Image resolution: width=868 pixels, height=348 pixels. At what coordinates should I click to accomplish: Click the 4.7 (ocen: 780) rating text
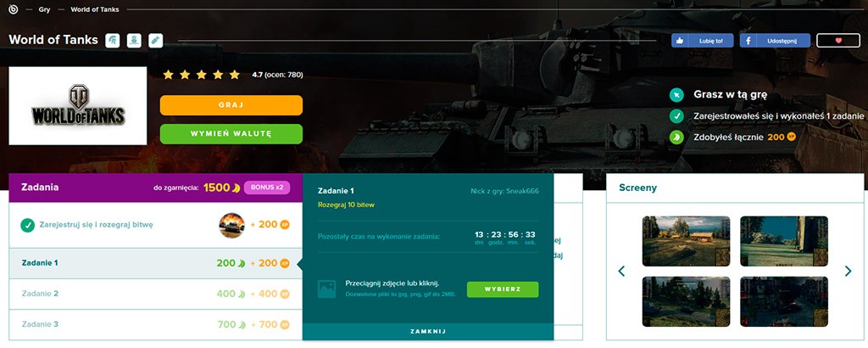click(277, 75)
